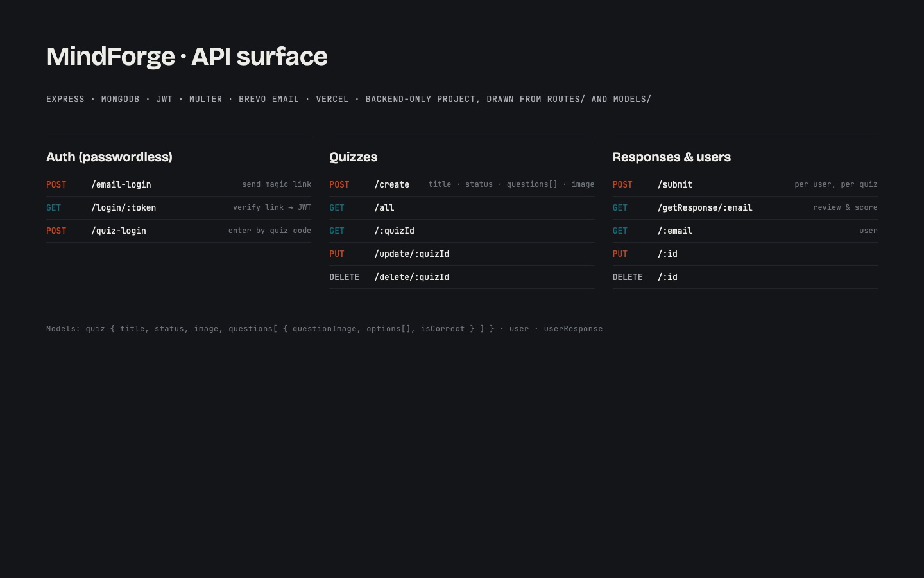Click the DELETE label in Responses & users
Image resolution: width=924 pixels, height=578 pixels.
628,277
